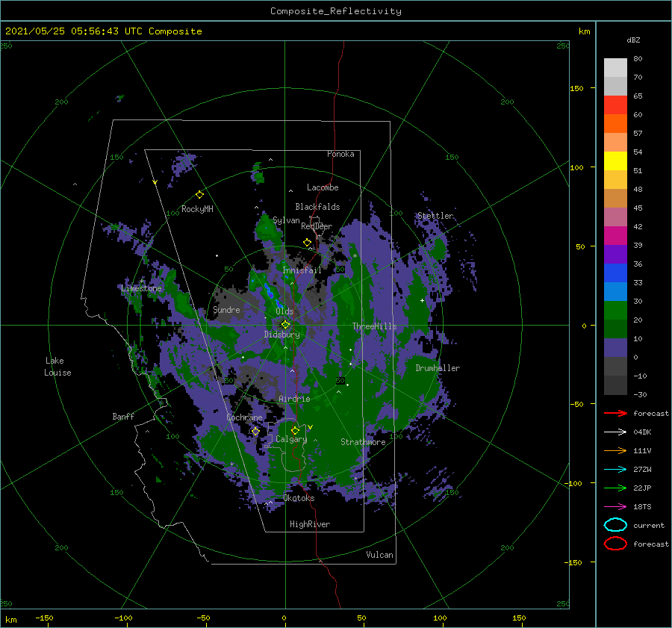Click the RedDeer city label
Screen dimensions: 672x628
coord(317,226)
